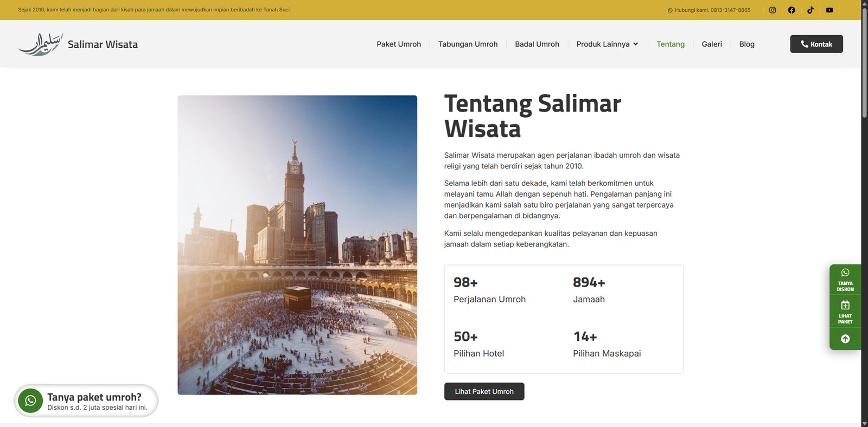Screen dimensions: 868x427
Task: Click the Kaaba mosque photo
Action: [297, 245]
